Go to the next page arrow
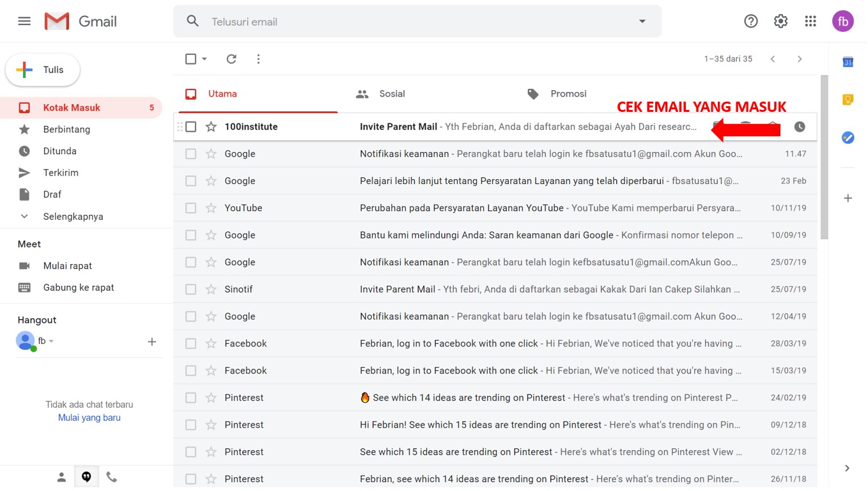This screenshot has height=491, width=868. (x=800, y=59)
